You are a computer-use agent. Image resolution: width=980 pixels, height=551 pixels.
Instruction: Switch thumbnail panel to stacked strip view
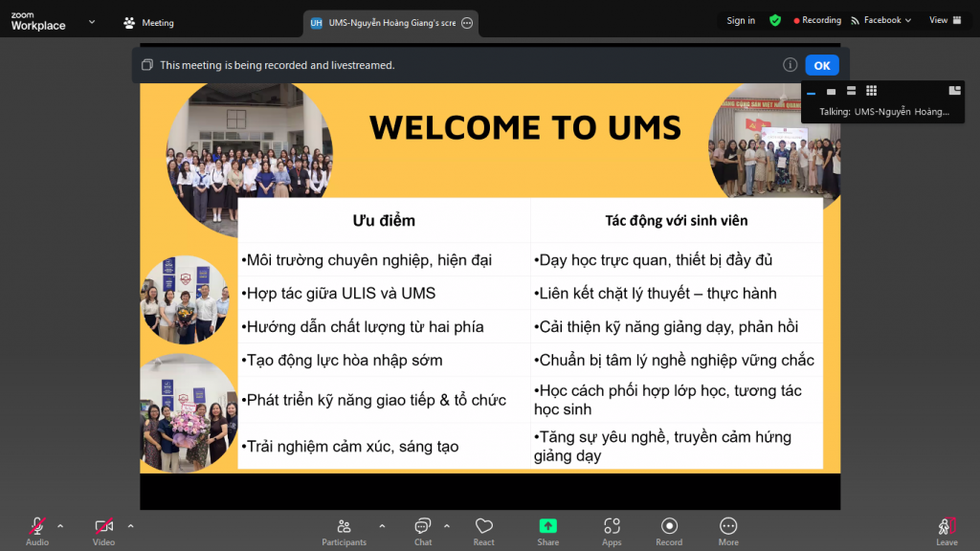851,91
